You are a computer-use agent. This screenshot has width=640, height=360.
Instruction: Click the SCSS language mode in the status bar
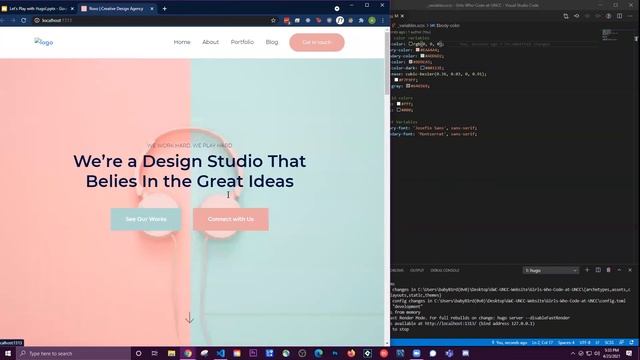609,342
